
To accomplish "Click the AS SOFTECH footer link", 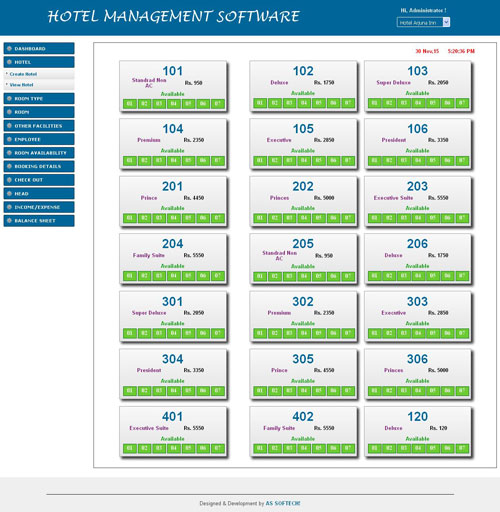I will [x=283, y=503].
